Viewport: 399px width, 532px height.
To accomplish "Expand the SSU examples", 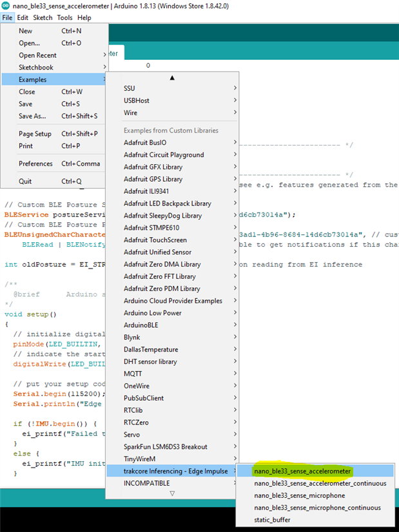I will [172, 88].
